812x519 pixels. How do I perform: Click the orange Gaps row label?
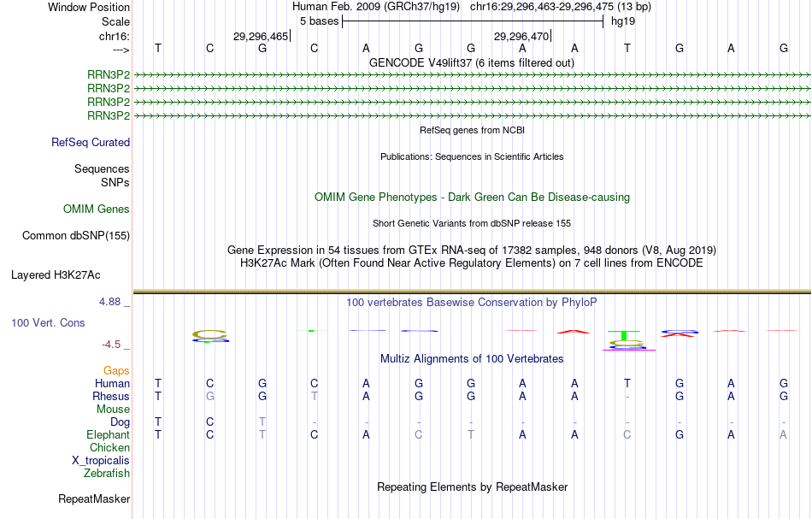tap(116, 371)
